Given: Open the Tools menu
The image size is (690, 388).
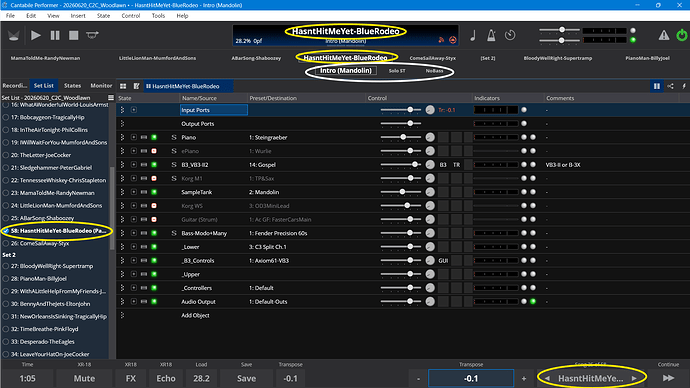Looking at the screenshot, I should point(158,15).
